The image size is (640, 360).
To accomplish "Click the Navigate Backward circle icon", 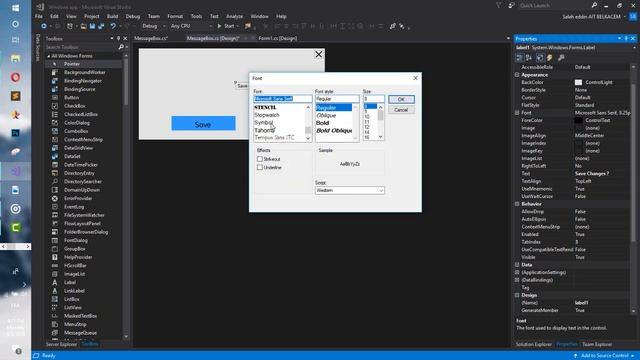I will [x=44, y=26].
